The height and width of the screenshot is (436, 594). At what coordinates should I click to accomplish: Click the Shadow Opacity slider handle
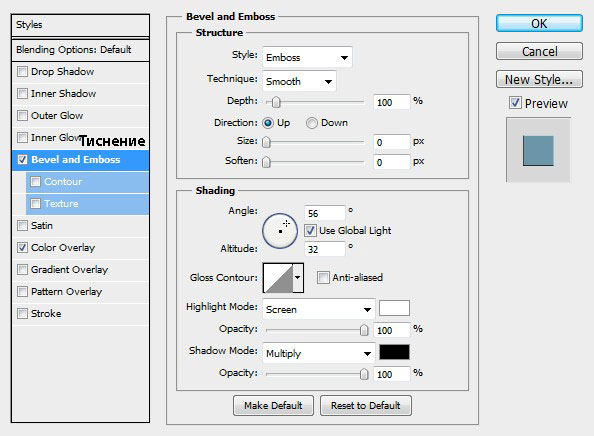tap(364, 374)
